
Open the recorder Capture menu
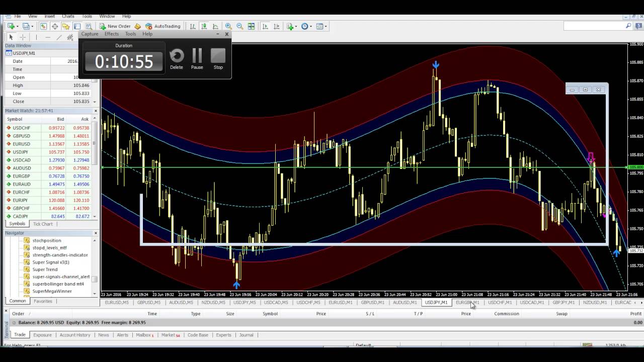(90, 34)
